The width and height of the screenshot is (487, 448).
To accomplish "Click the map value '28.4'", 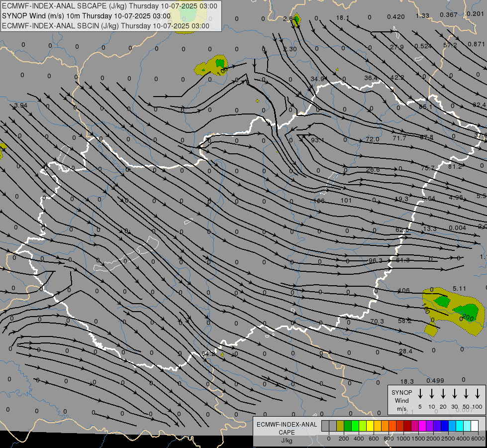I will (405, 351).
